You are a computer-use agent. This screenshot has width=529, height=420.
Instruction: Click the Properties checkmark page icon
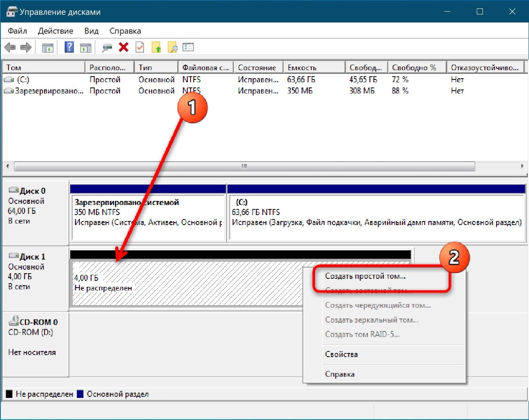140,47
